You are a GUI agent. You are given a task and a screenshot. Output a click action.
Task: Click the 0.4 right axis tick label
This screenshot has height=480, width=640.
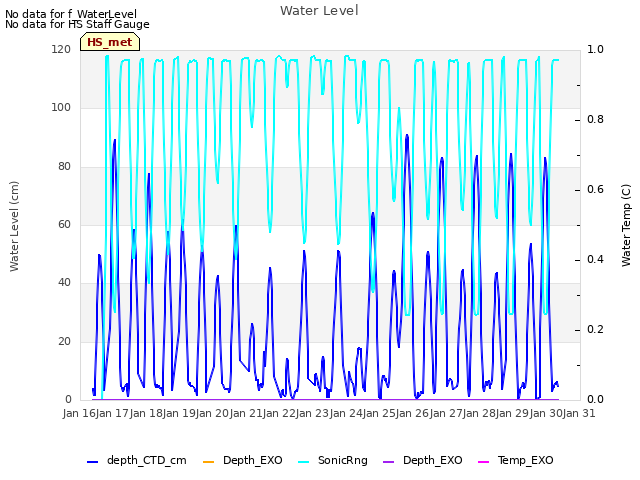[595, 260]
